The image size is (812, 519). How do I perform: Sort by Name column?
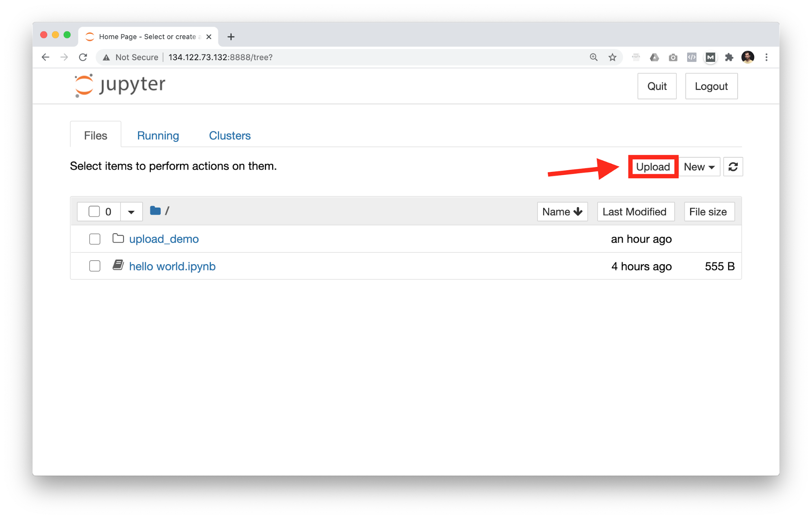tap(562, 212)
